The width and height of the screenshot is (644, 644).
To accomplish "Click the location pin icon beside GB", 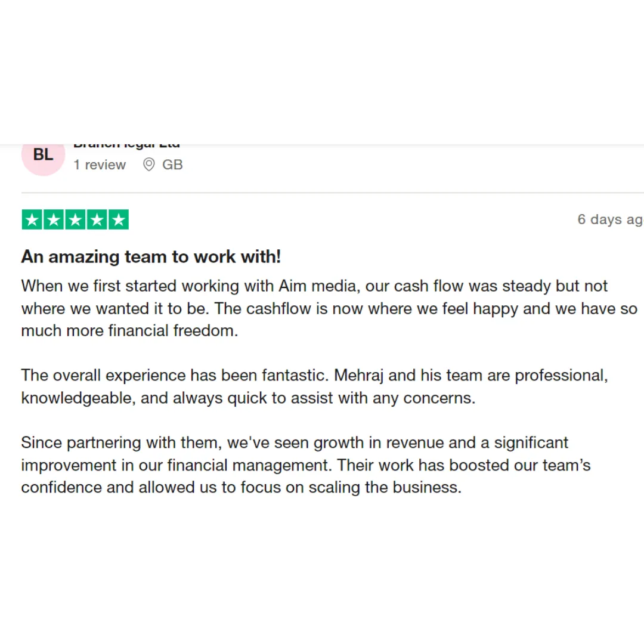I will pyautogui.click(x=148, y=165).
